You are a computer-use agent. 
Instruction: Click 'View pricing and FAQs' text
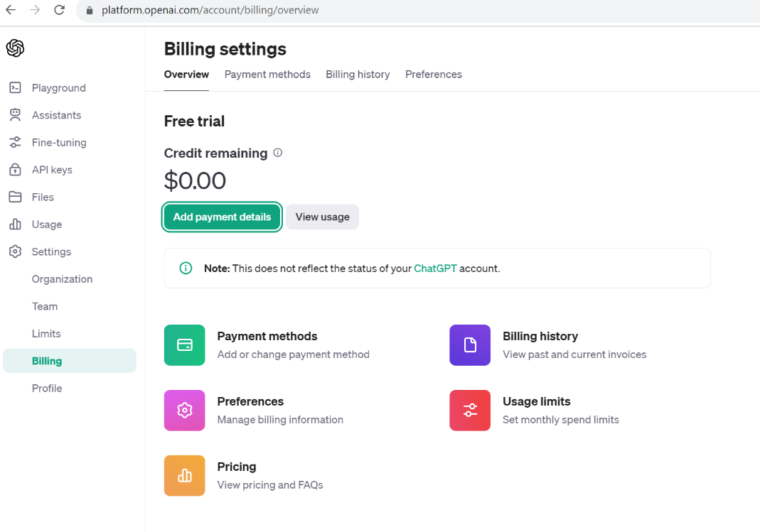270,485
